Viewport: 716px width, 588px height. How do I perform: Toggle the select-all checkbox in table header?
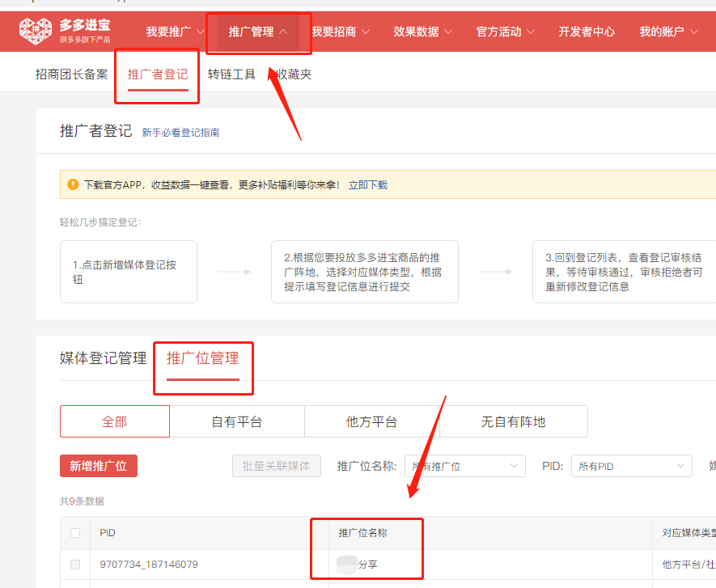(x=75, y=533)
